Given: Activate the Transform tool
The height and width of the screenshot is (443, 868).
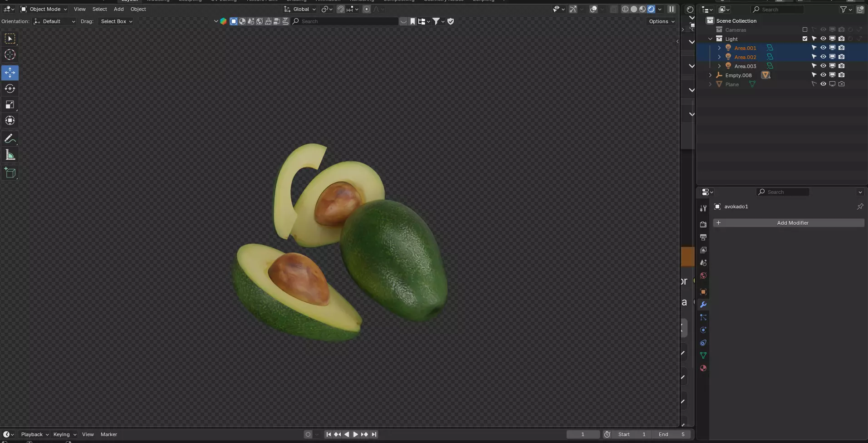Looking at the screenshot, I should pyautogui.click(x=10, y=121).
